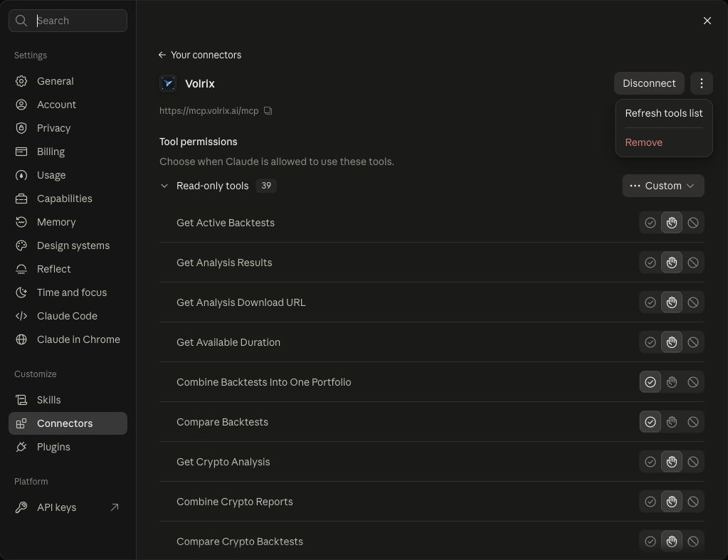The width and height of the screenshot is (728, 560).
Task: Require approval for Compare Crypto Backtests
Action: point(671,541)
